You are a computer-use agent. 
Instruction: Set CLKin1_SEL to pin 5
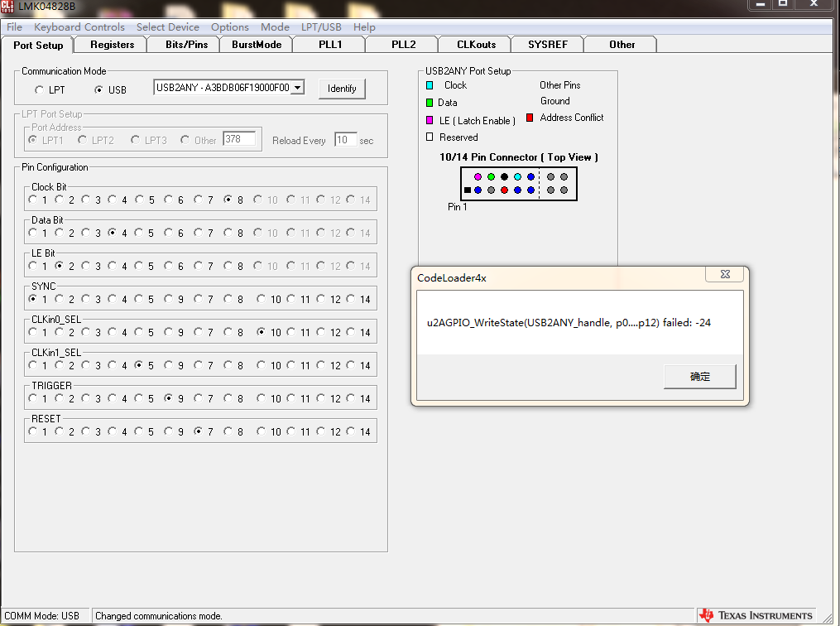click(139, 365)
